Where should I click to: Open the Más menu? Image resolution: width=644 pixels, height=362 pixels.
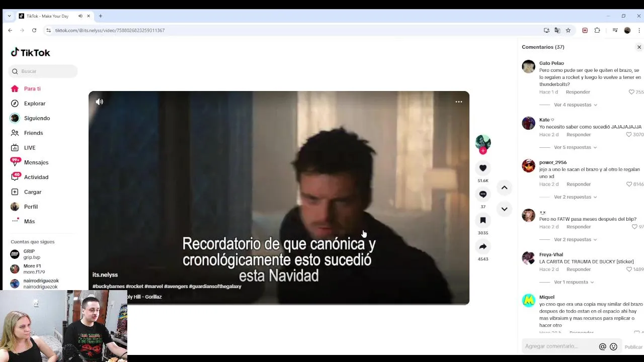(29, 221)
